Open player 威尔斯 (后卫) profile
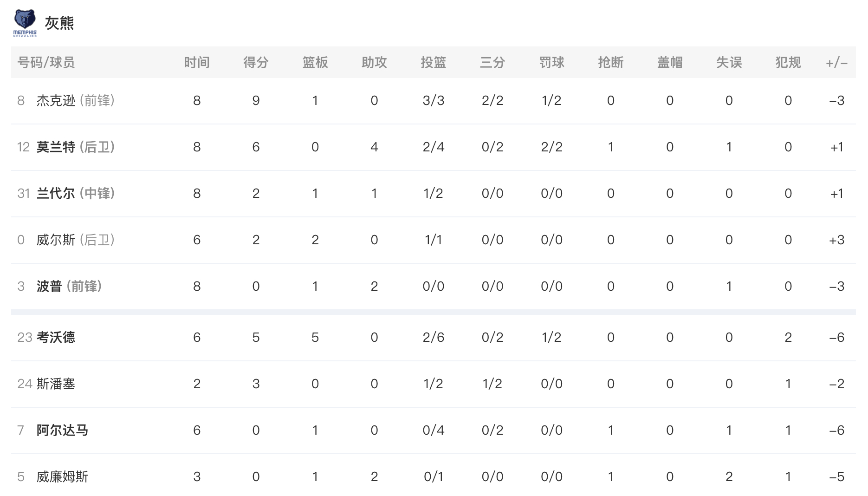868x496 pixels. [76, 240]
